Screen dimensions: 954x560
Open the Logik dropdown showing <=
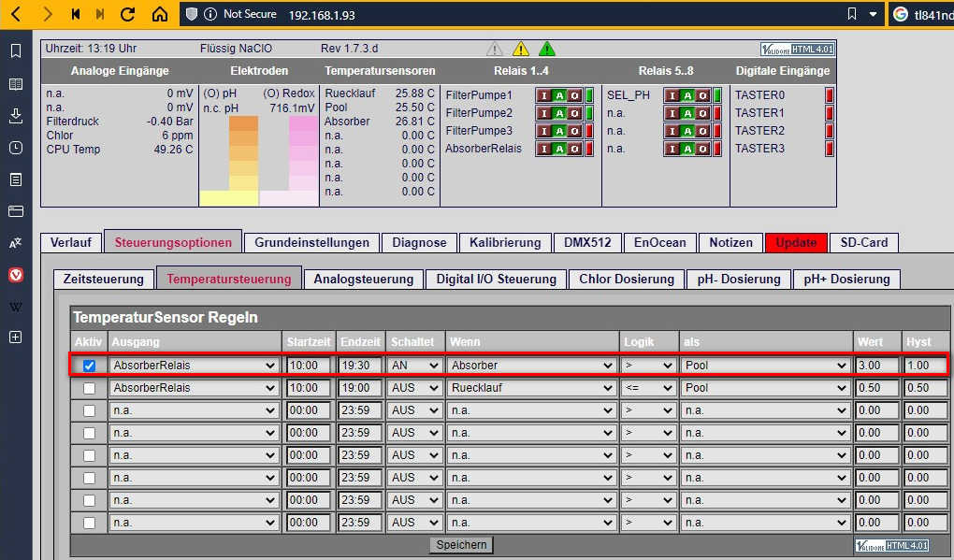coord(648,388)
